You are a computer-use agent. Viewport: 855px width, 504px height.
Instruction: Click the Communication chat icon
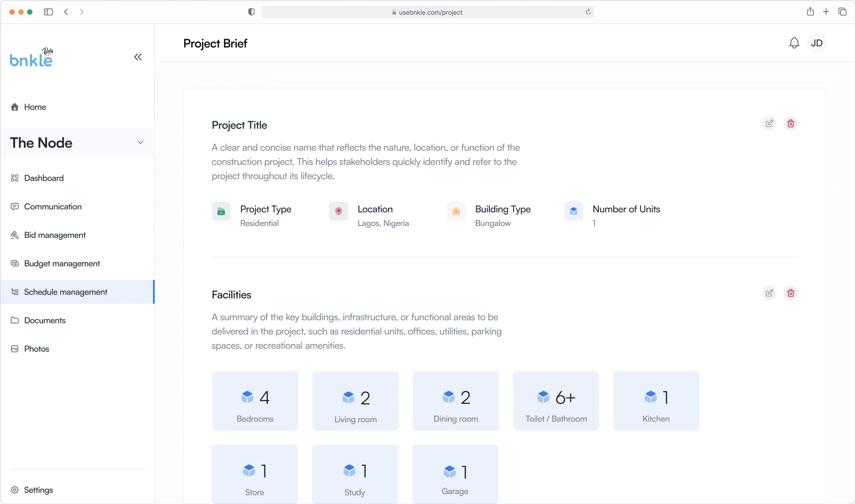15,207
